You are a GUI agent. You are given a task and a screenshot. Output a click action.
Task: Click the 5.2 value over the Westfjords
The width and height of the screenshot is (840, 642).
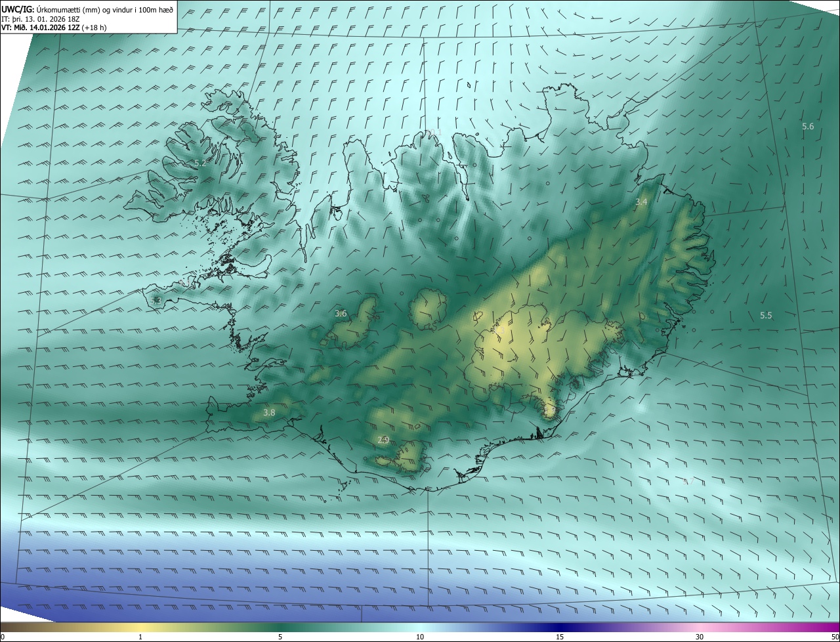tap(200, 163)
